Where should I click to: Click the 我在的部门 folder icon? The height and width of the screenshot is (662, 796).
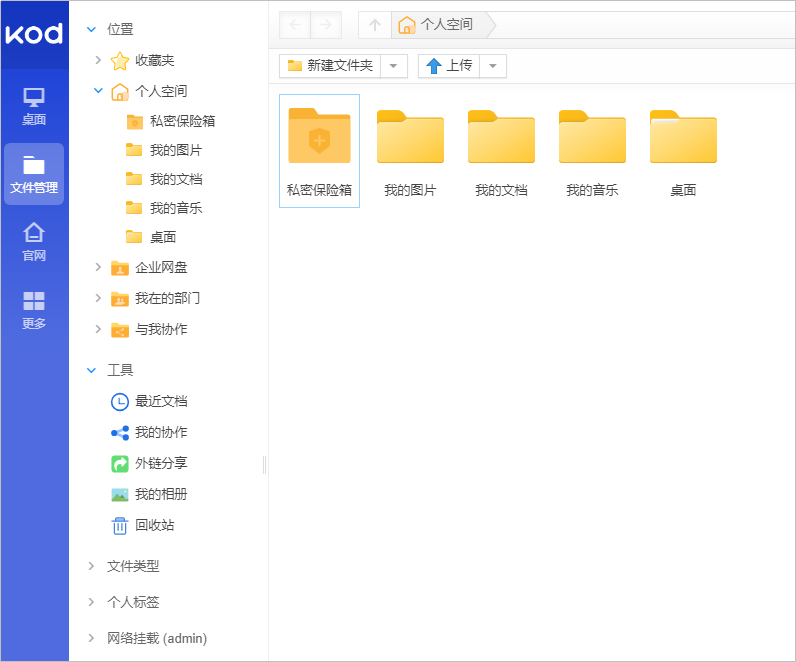click(120, 299)
